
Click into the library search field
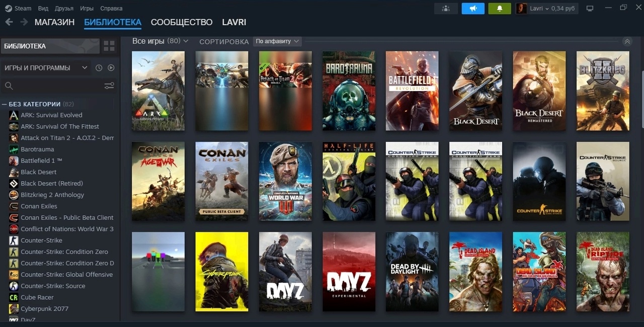[x=58, y=86]
